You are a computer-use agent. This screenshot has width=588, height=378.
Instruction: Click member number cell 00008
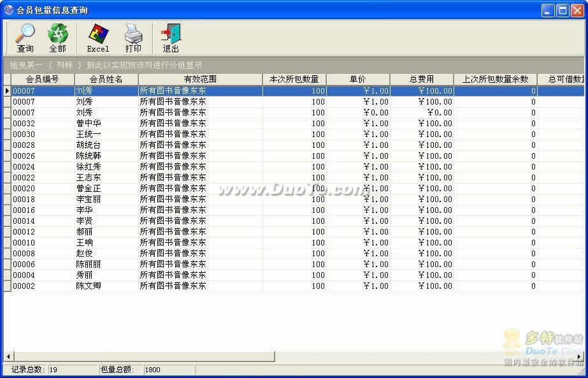[x=43, y=254]
